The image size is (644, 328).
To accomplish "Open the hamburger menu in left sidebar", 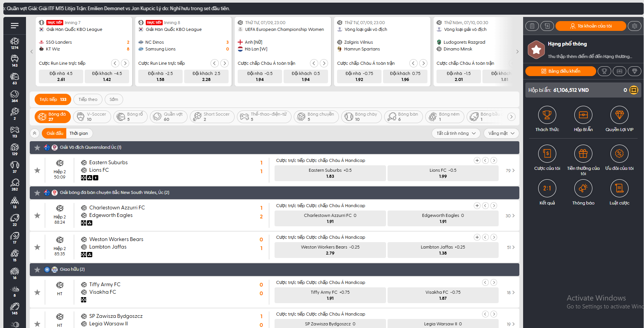I will (x=15, y=26).
